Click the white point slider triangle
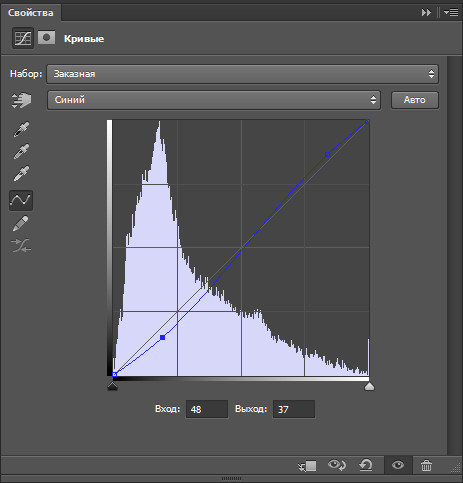 point(369,386)
